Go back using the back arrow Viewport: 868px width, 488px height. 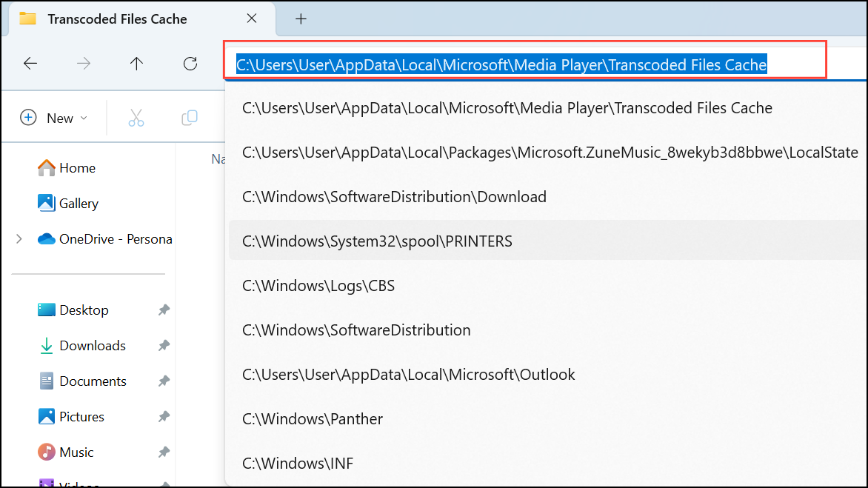click(30, 64)
